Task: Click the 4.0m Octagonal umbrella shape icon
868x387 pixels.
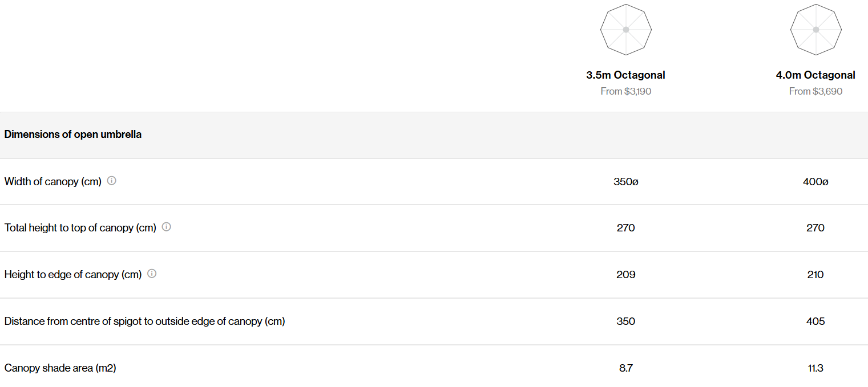Action: [x=815, y=30]
